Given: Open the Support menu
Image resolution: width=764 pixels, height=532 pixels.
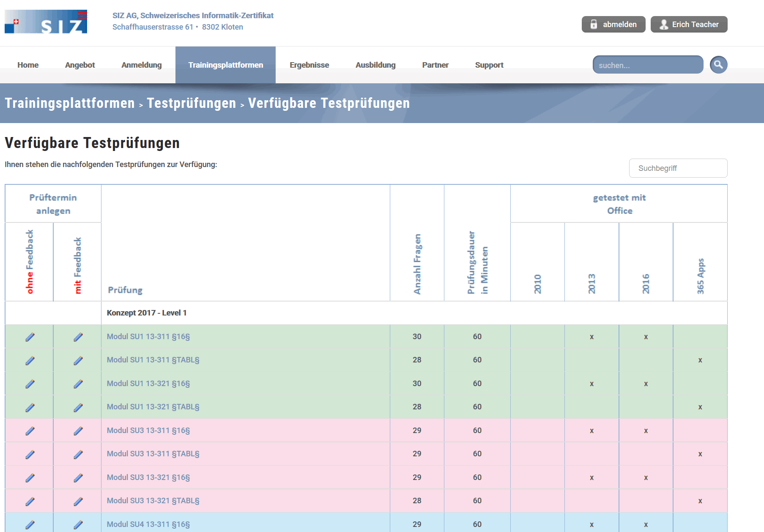Looking at the screenshot, I should pyautogui.click(x=489, y=65).
